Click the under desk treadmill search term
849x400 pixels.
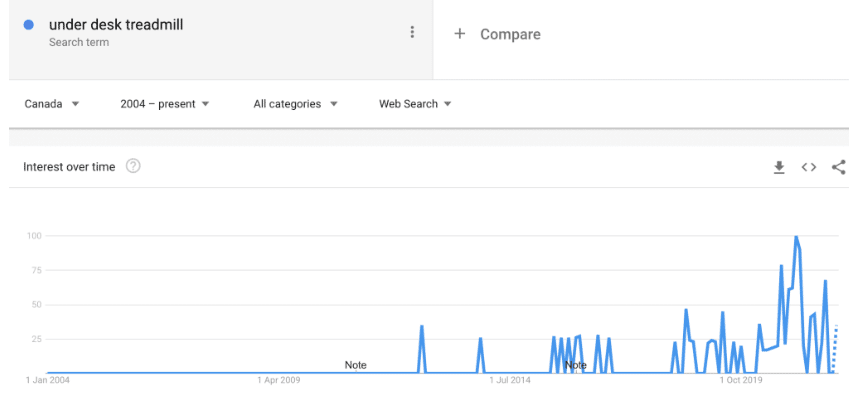click(116, 25)
